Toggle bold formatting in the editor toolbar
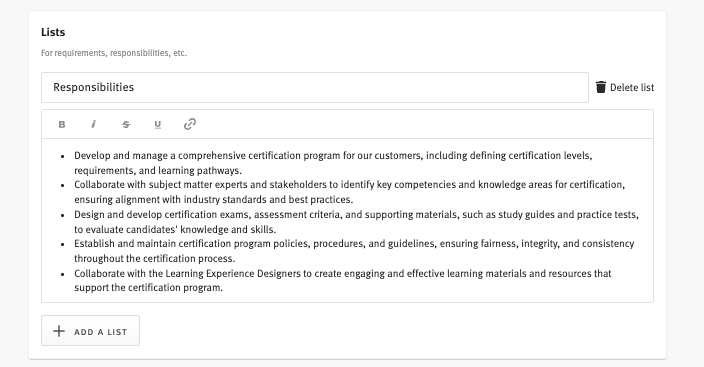The image size is (704, 367). (x=62, y=124)
